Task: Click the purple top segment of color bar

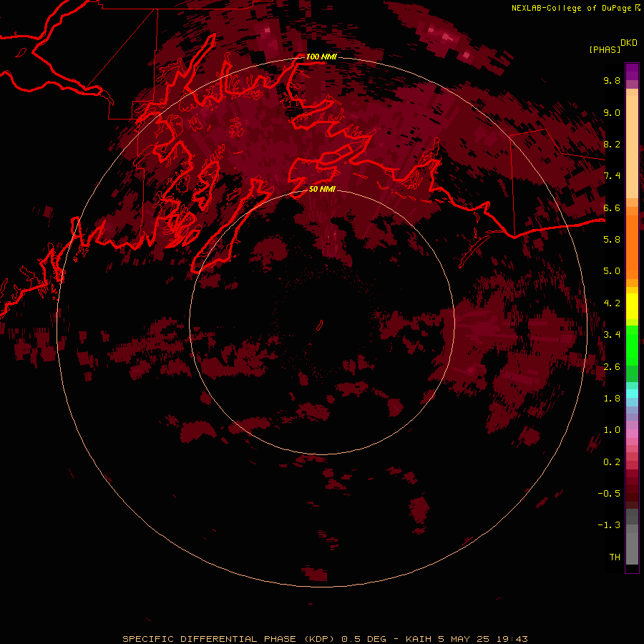Action: click(632, 72)
